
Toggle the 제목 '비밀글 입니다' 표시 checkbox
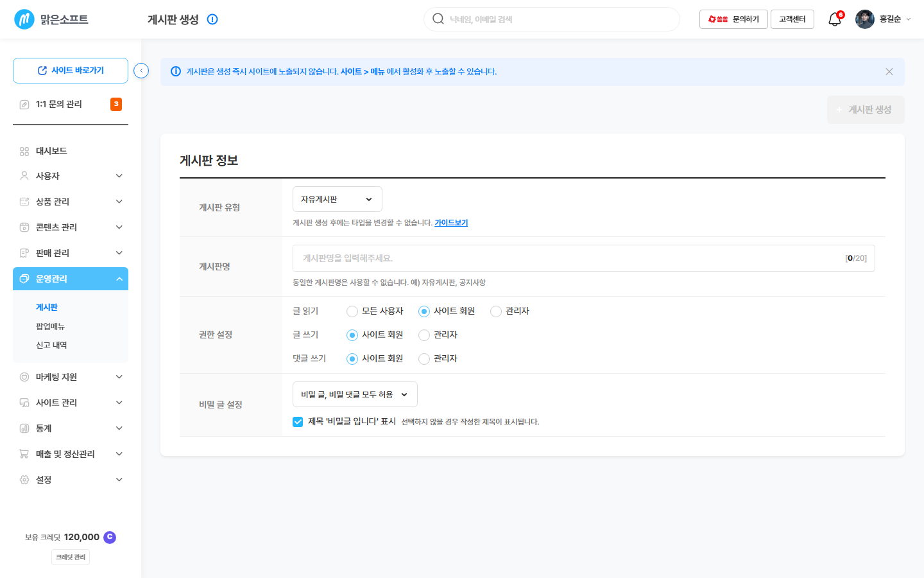[298, 422]
